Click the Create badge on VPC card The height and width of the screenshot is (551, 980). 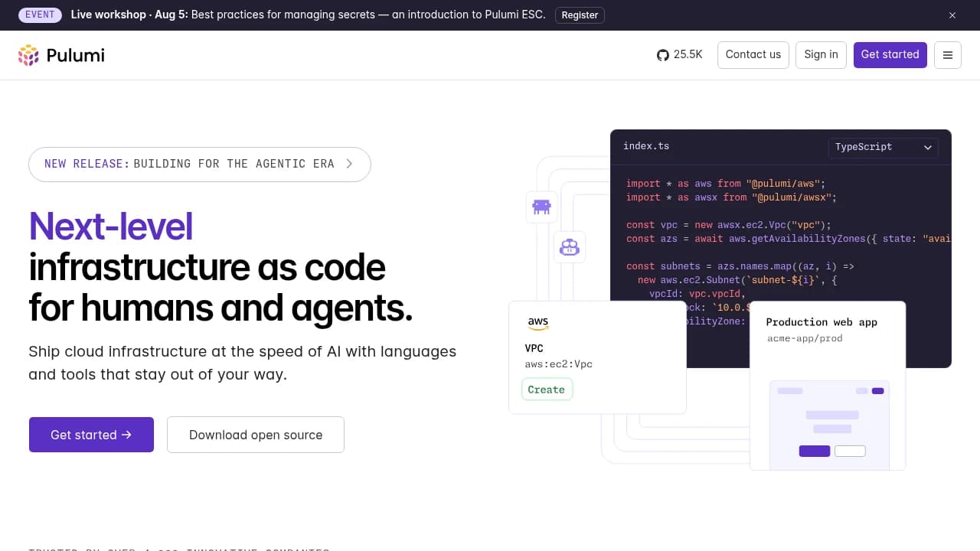coord(546,390)
